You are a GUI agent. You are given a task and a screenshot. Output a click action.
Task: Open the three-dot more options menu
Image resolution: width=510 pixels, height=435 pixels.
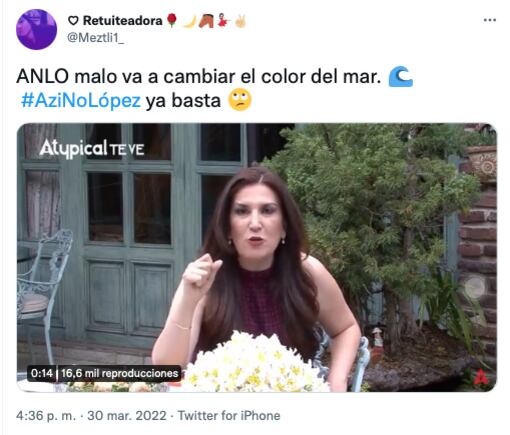tap(489, 20)
